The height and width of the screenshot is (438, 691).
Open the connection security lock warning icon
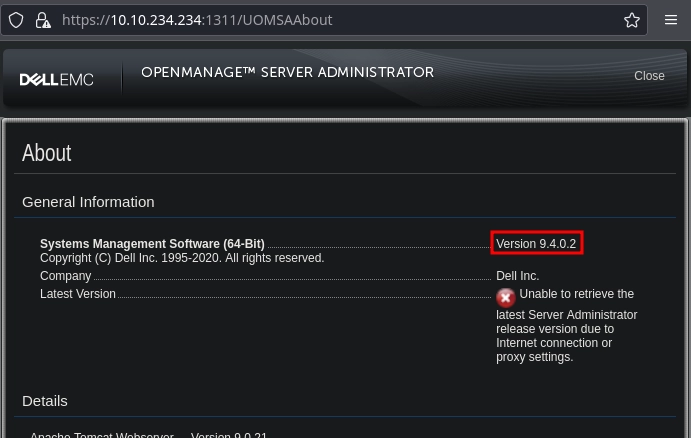click(42, 20)
